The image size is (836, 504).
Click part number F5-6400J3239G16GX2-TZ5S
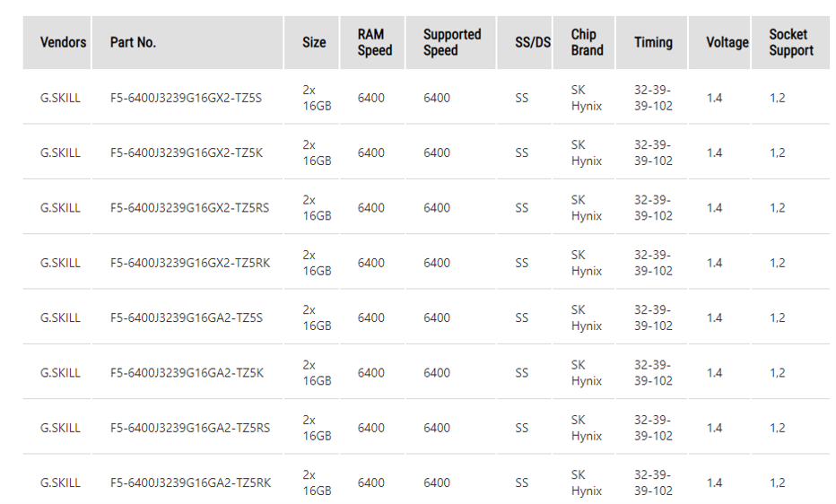click(x=186, y=98)
